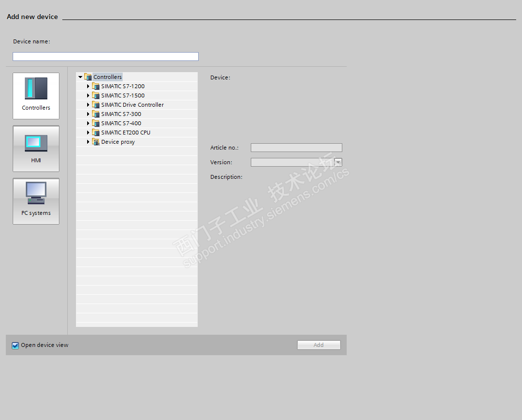The image size is (522, 420).
Task: Collapse the Controllers tree node
Action: pyautogui.click(x=80, y=77)
